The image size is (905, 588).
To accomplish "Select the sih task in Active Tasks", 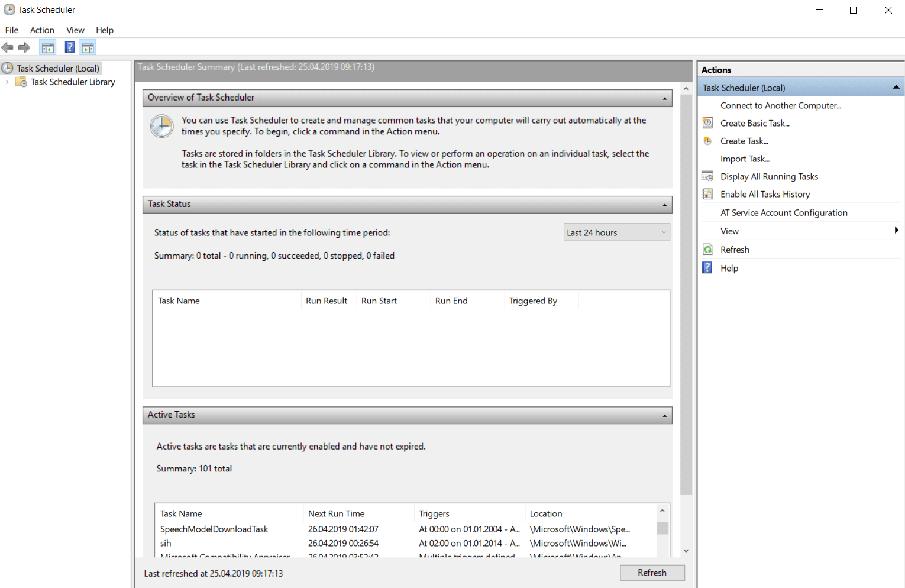I will 166,543.
